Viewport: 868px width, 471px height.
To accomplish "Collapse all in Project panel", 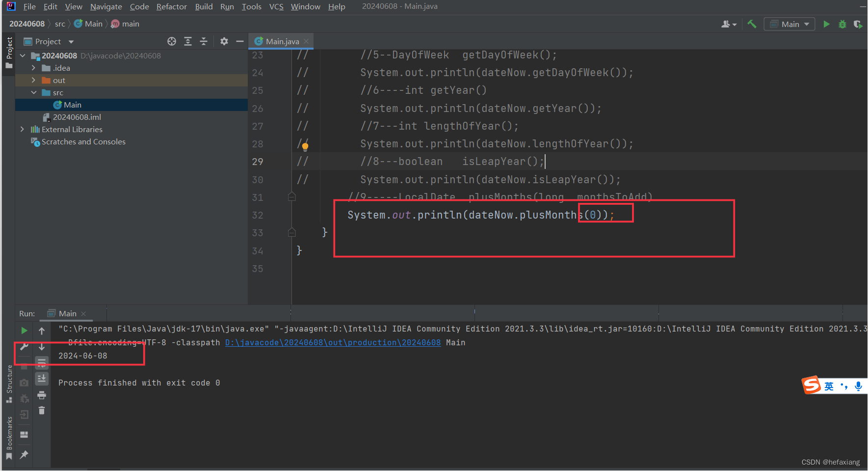I will point(204,41).
